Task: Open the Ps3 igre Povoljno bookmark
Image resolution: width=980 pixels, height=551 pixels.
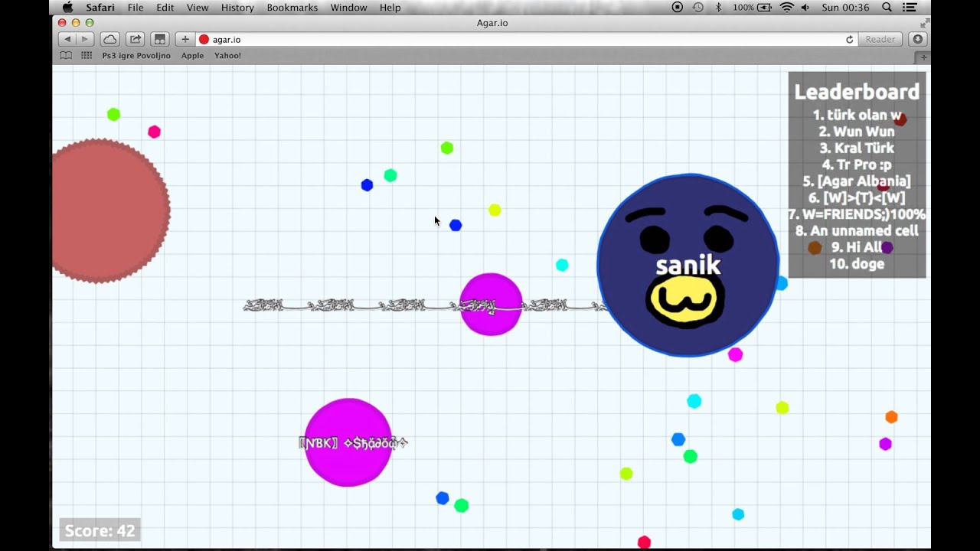Action: click(136, 55)
